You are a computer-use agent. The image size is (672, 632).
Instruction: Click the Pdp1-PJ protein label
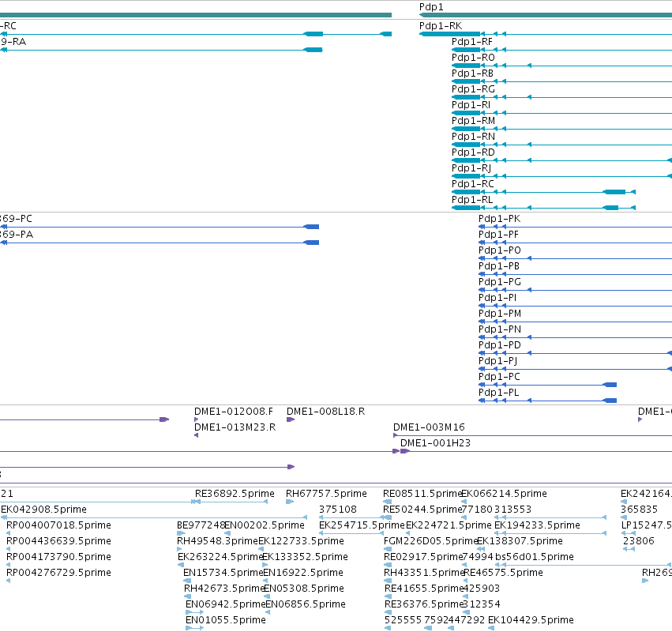click(498, 361)
